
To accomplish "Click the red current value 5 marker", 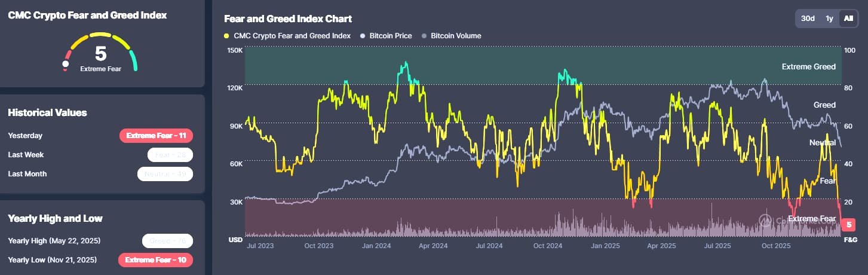I will 848,225.
